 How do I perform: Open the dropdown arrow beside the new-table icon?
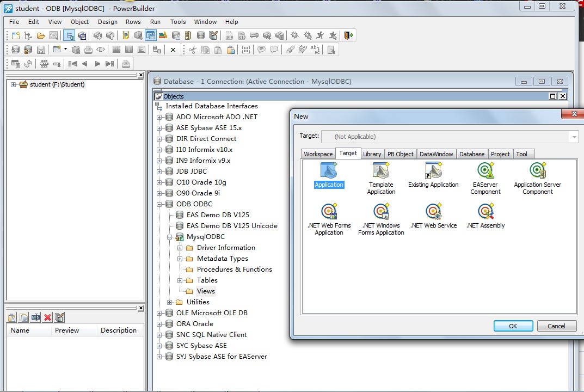click(x=65, y=49)
